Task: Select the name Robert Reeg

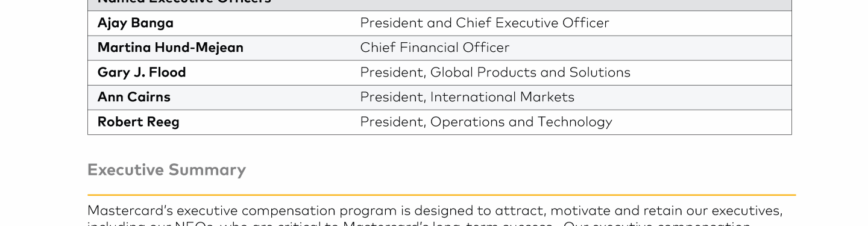Action: (139, 122)
